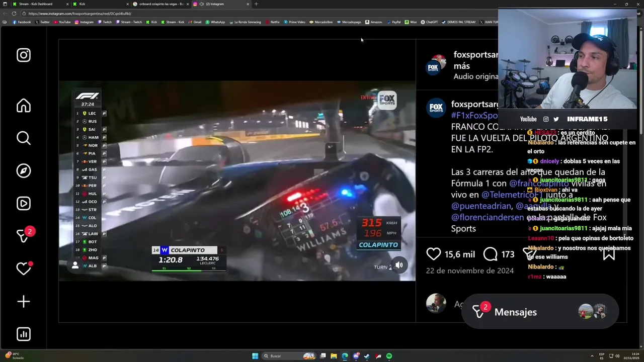Open the volume control in system tray
The image size is (644, 362).
[617, 356]
